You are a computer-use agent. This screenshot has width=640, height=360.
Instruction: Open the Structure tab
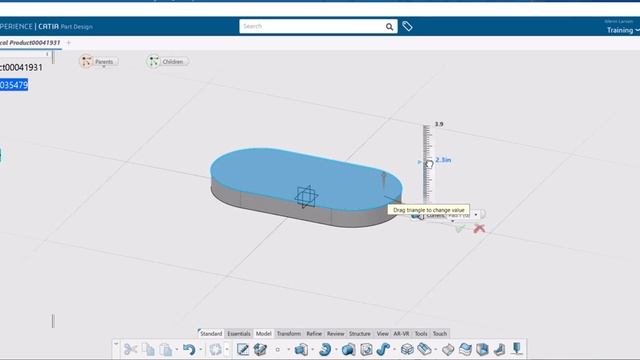coord(360,333)
